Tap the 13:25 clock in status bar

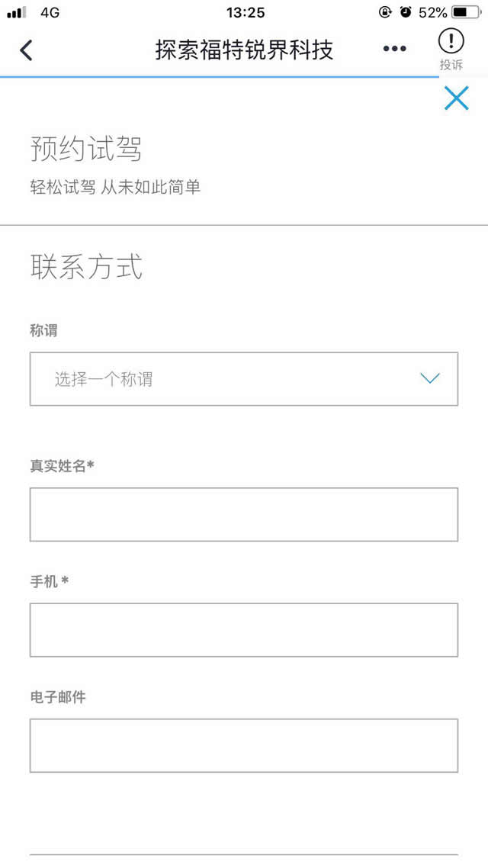[246, 12]
